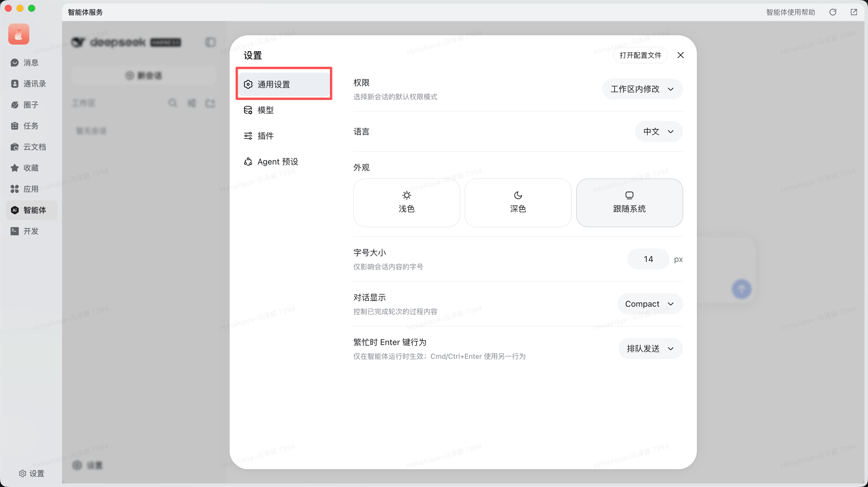Select the 深色 dark appearance
868x487 pixels.
(x=518, y=202)
